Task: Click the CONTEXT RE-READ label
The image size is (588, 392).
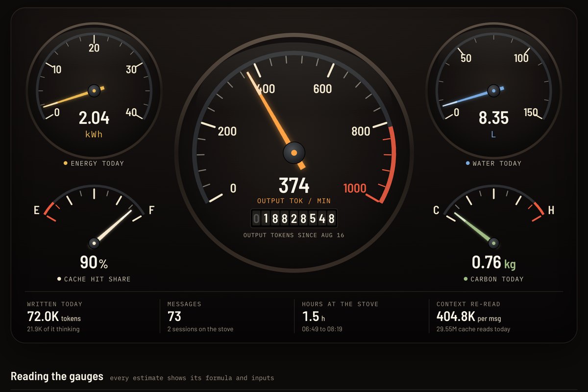Action: point(468,304)
